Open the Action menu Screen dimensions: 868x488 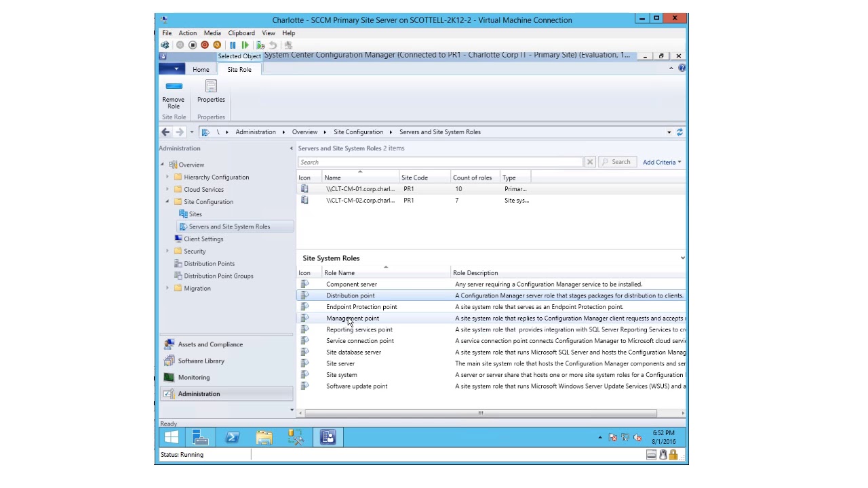pos(188,33)
